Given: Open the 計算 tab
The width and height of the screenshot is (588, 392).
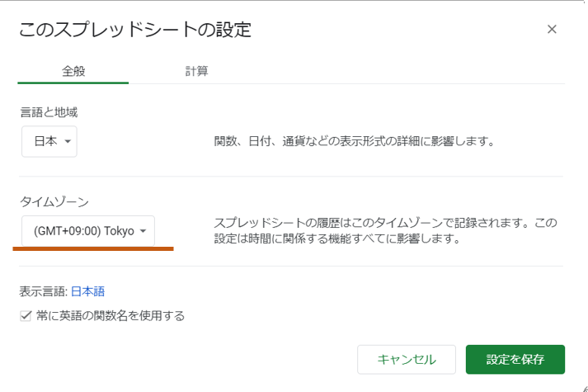Looking at the screenshot, I should [196, 71].
